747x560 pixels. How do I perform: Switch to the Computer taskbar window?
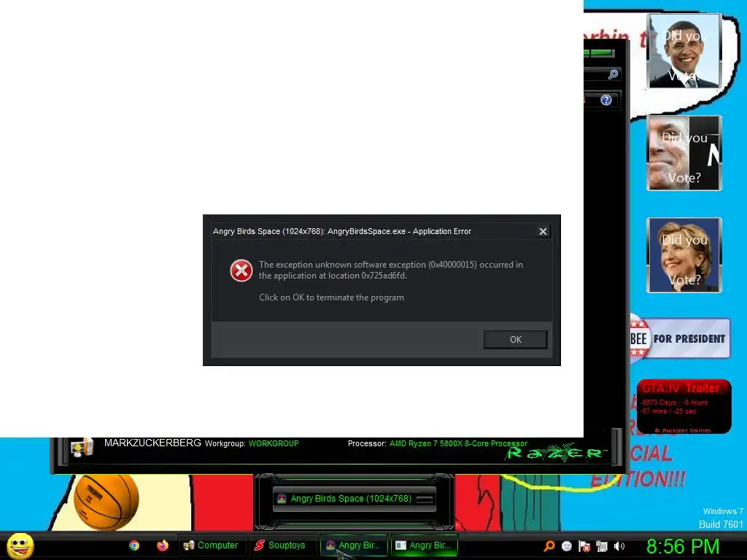(x=212, y=545)
